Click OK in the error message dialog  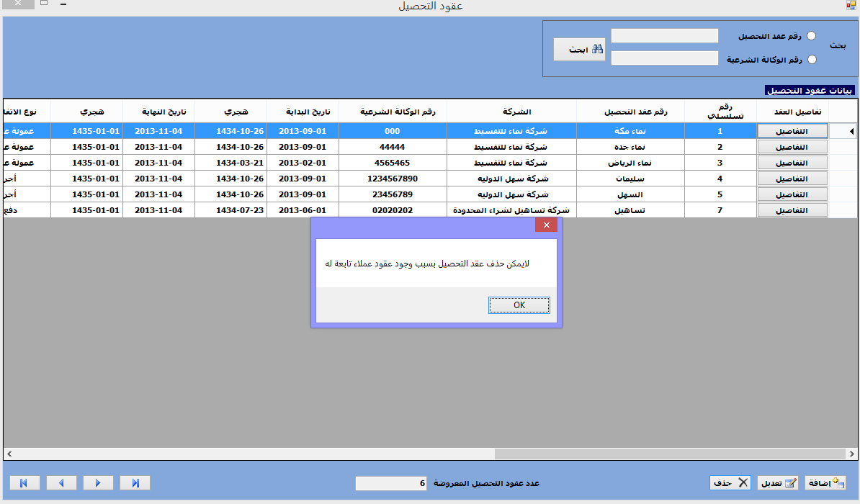click(519, 305)
